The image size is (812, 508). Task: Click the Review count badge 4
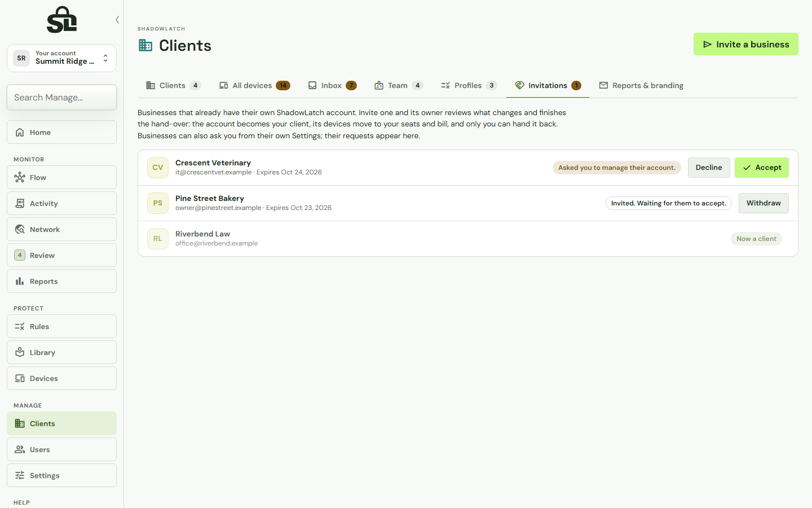(x=20, y=255)
